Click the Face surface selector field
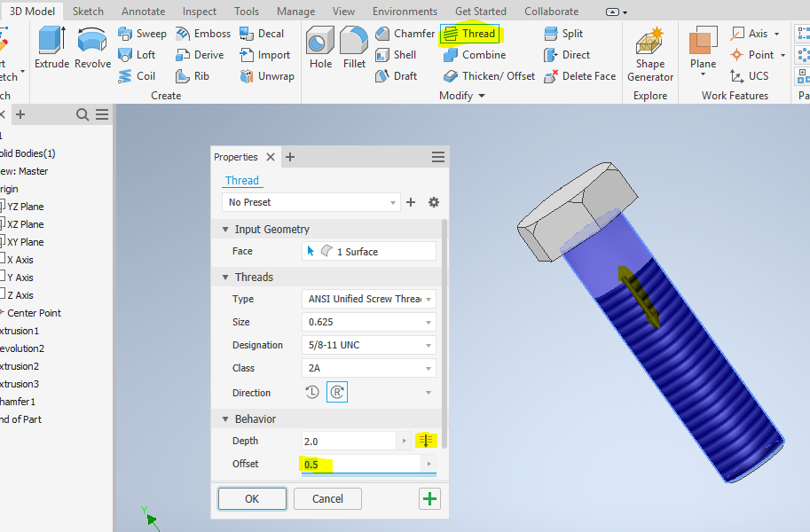This screenshot has height=532, width=810. coord(369,252)
